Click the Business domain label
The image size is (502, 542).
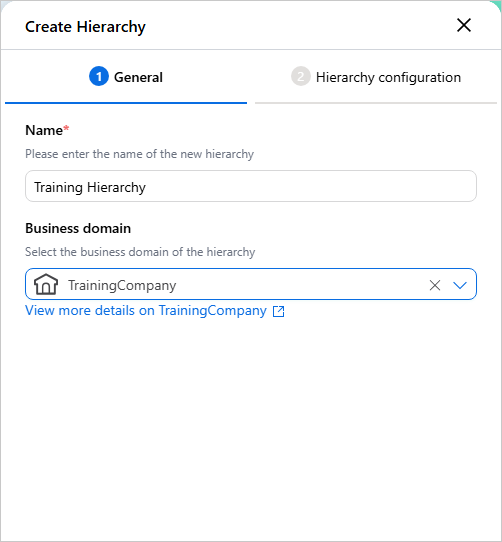point(78,228)
